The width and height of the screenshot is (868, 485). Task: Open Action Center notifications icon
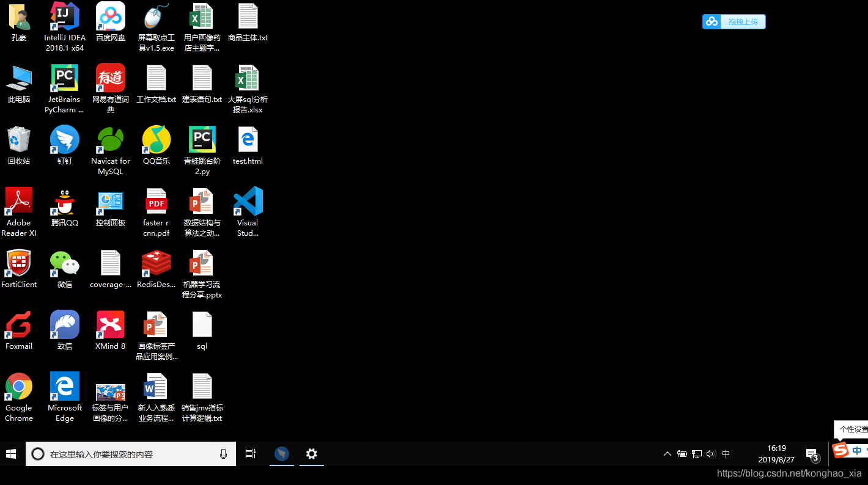812,454
